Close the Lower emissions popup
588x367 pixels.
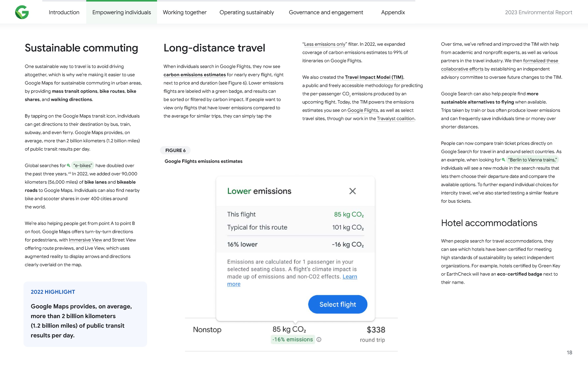[x=352, y=191]
